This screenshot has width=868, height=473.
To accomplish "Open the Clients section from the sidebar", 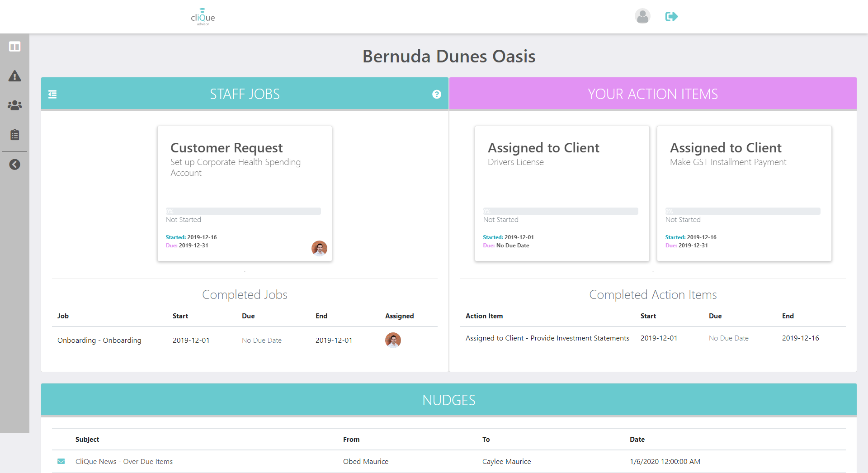I will pyautogui.click(x=14, y=105).
